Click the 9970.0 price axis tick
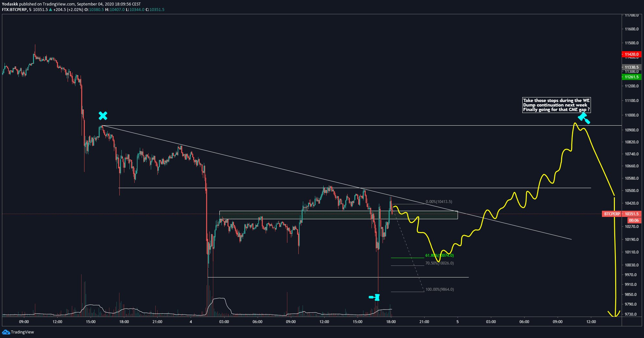This screenshot has height=338, width=644. tap(631, 275)
